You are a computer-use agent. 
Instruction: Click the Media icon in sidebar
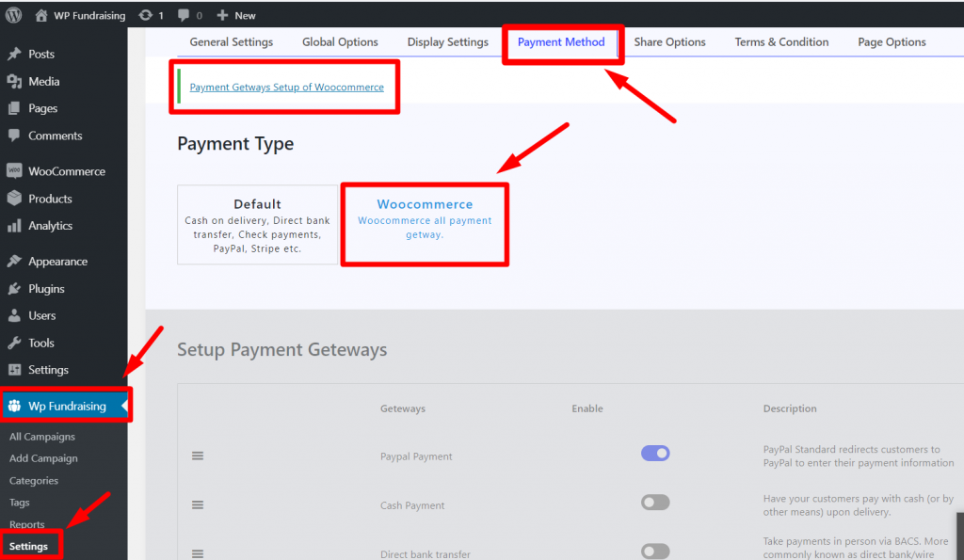(x=14, y=81)
